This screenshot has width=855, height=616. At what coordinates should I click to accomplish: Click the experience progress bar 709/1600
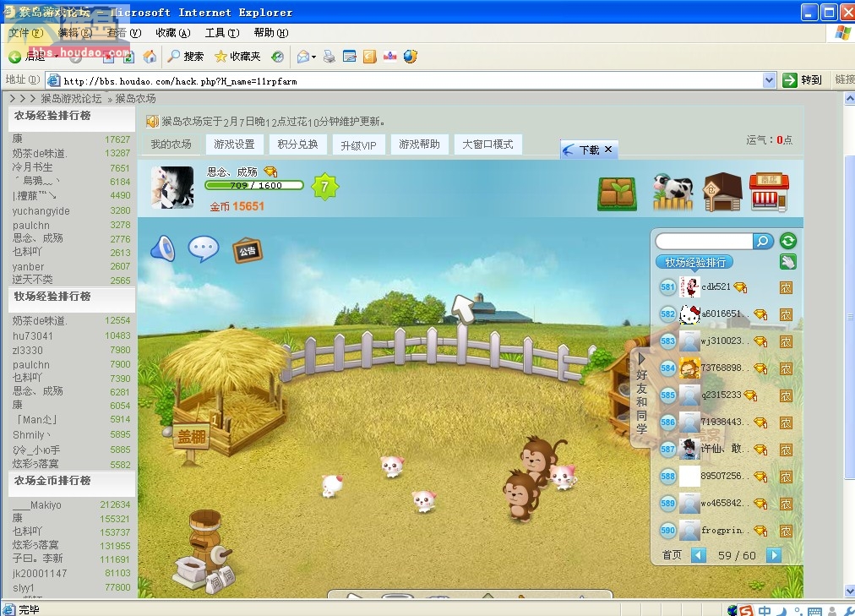click(254, 185)
